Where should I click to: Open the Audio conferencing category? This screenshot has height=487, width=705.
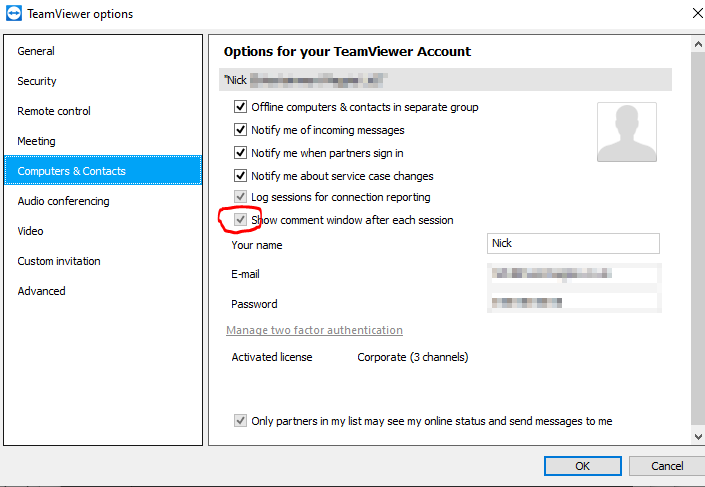click(103, 201)
